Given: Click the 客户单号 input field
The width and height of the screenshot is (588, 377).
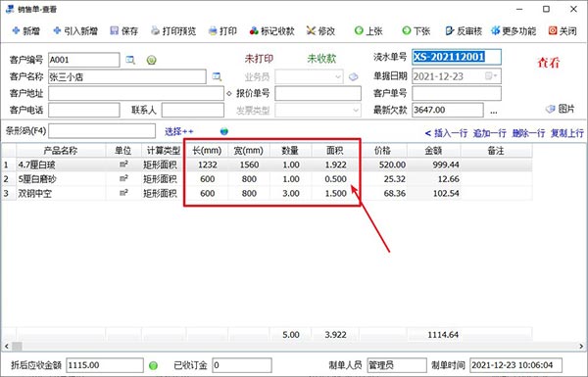Looking at the screenshot, I should point(457,93).
